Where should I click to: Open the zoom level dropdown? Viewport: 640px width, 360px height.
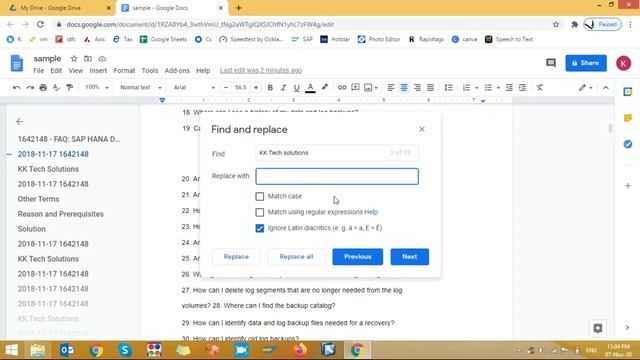(97, 87)
